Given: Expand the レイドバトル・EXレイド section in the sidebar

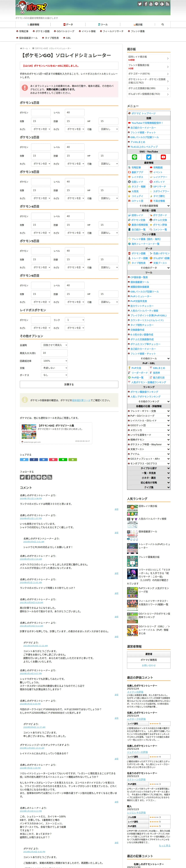Looking at the screenshot, I should pos(149,421).
